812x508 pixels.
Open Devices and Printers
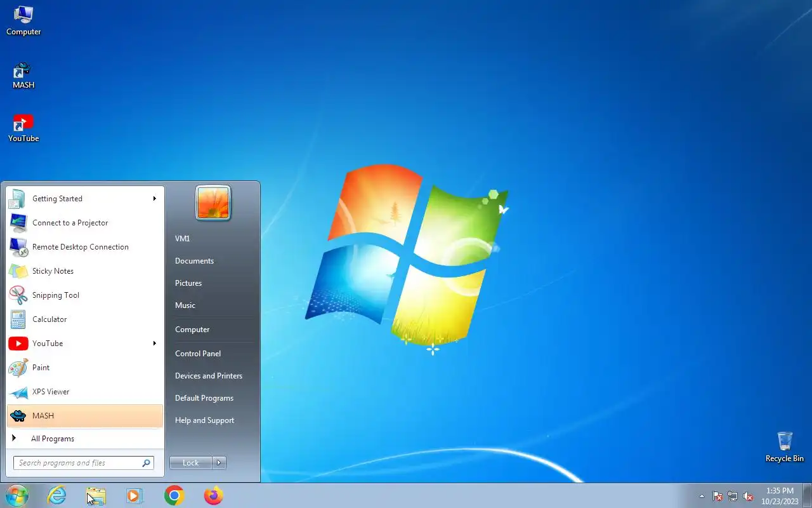click(209, 376)
